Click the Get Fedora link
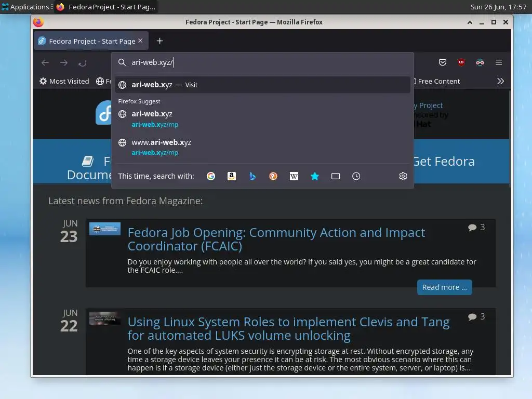Viewport: 532px width, 399px height. [x=444, y=162]
